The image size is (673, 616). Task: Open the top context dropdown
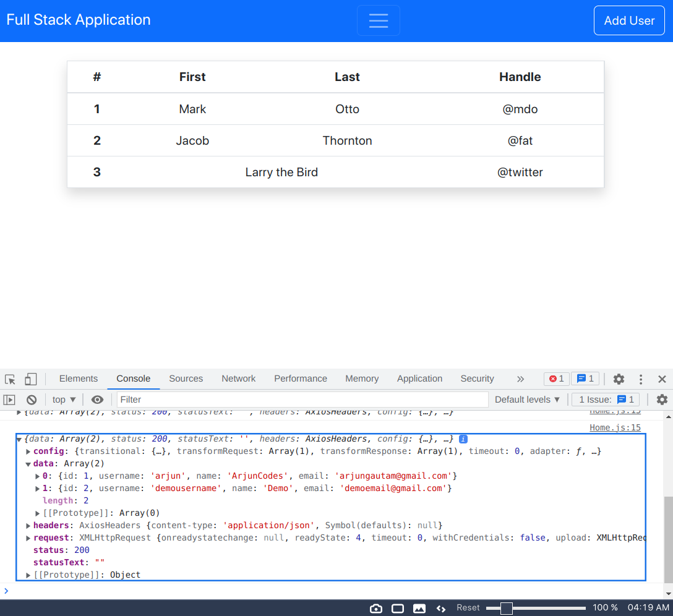(x=64, y=400)
